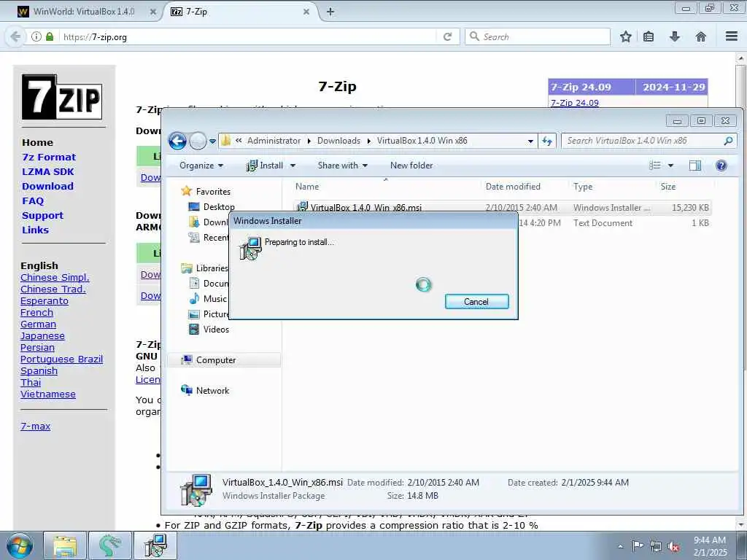Open Explorer recent locations dropdown arrow
747x560 pixels.
(x=212, y=141)
